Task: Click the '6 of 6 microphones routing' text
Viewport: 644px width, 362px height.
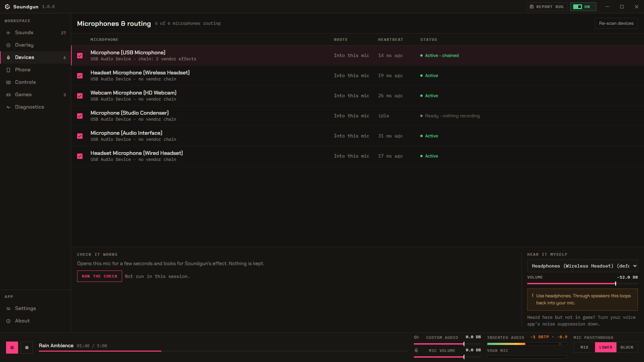Action: coord(188,23)
